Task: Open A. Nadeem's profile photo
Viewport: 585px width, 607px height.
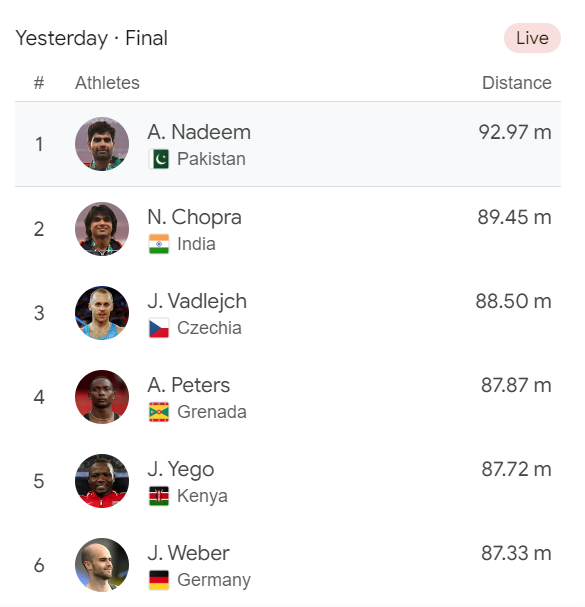Action: [102, 144]
